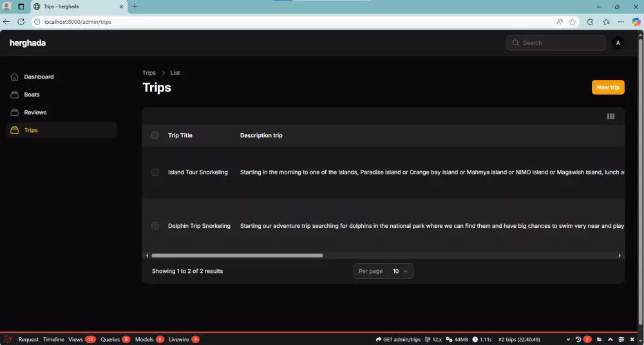Click the Island Tour description starting 'Starting in the morning'
Viewport: 644px width, 345px height.
[432, 172]
